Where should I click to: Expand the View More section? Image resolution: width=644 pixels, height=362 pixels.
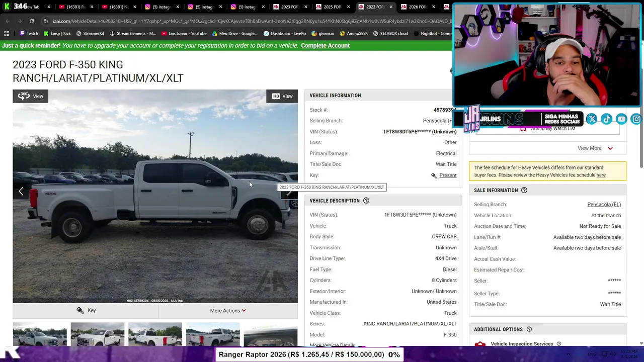tap(595, 148)
